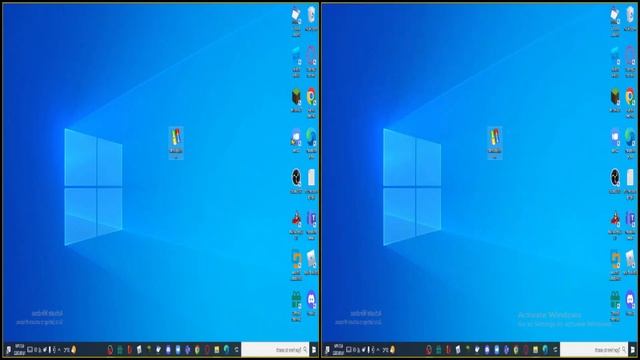Open the Edge icon pinned on left taskbar
The height and width of the screenshot is (360, 640).
227,350
